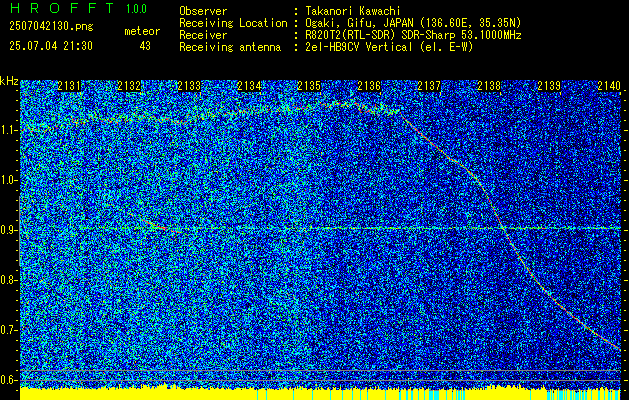Click the meteor label
Viewport: 629px width, 400px height.
click(142, 31)
